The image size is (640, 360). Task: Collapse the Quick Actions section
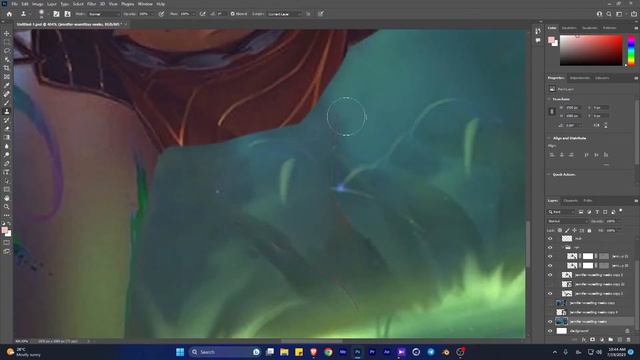point(549,175)
